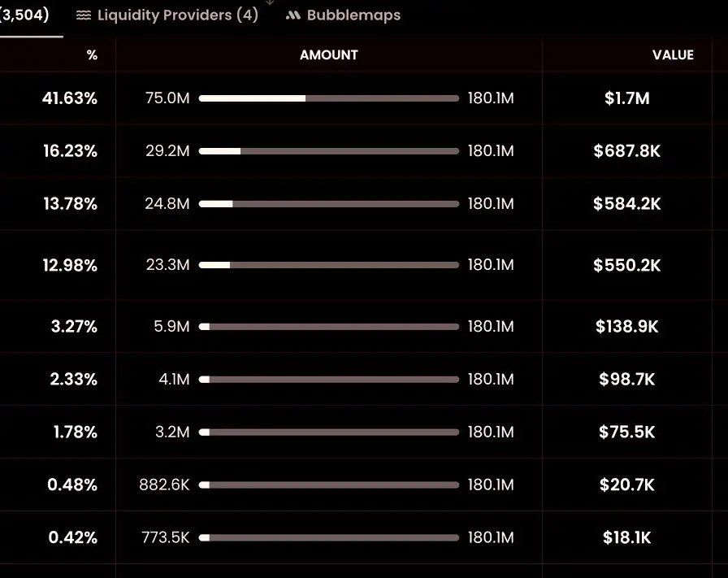The image size is (728, 578).
Task: Select the 3.27% holder row percentage
Action: [74, 326]
